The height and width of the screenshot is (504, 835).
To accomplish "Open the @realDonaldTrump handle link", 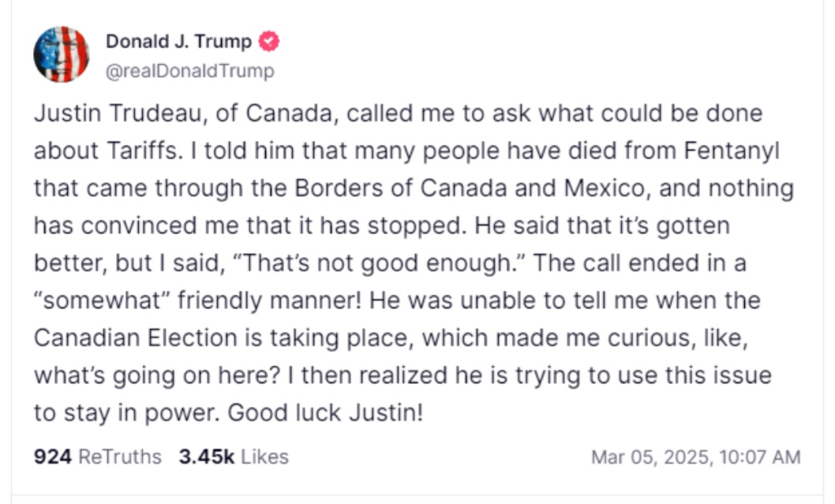I will [190, 71].
